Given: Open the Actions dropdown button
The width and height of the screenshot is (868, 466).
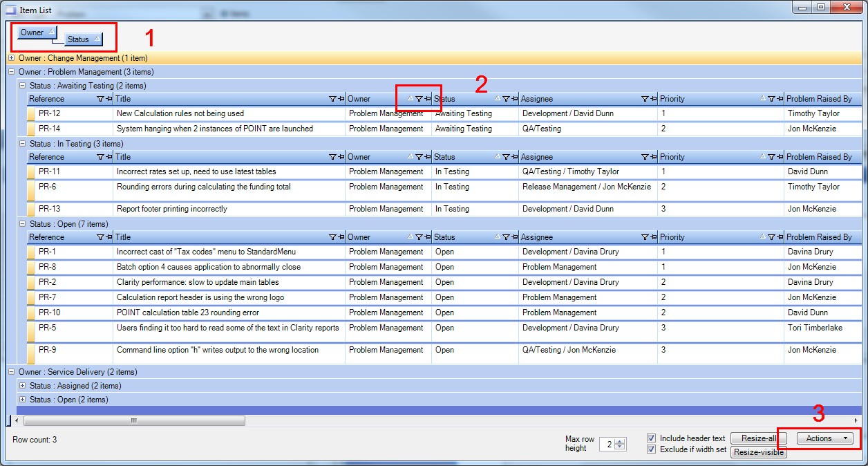Looking at the screenshot, I should 825,438.
